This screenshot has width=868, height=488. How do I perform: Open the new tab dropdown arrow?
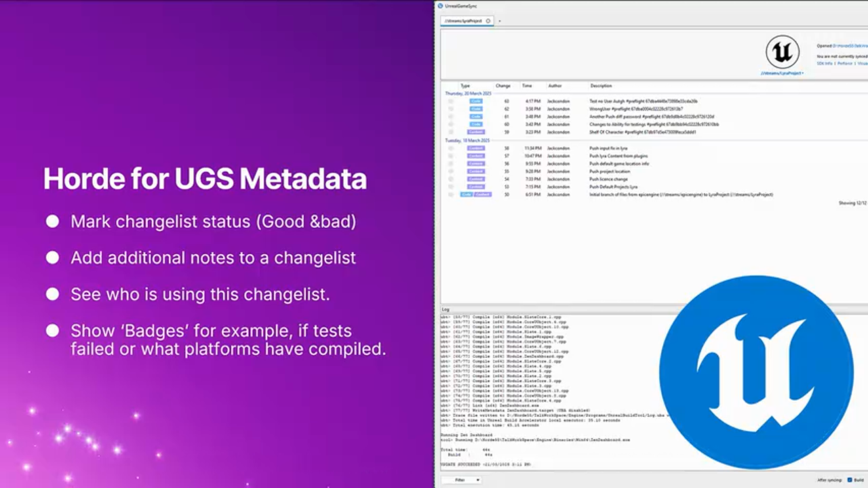(x=500, y=21)
